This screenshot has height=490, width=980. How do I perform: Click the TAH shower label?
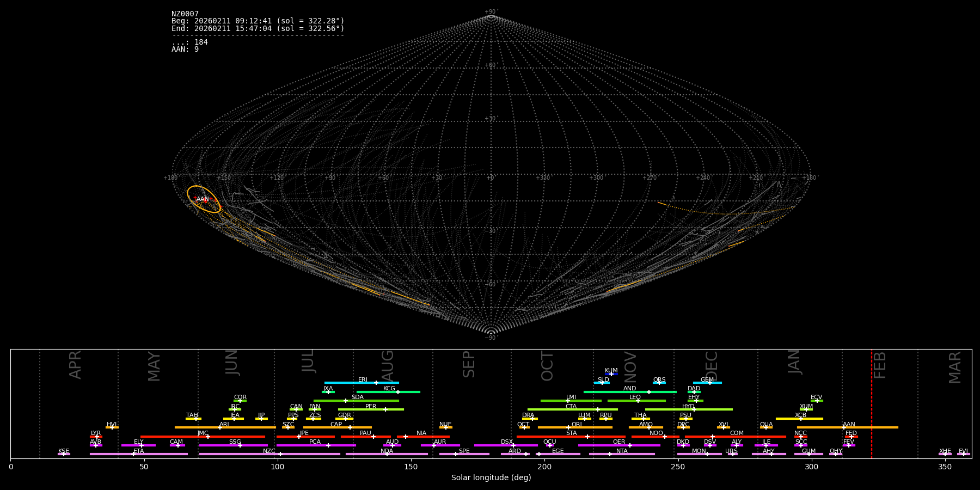pos(192,415)
